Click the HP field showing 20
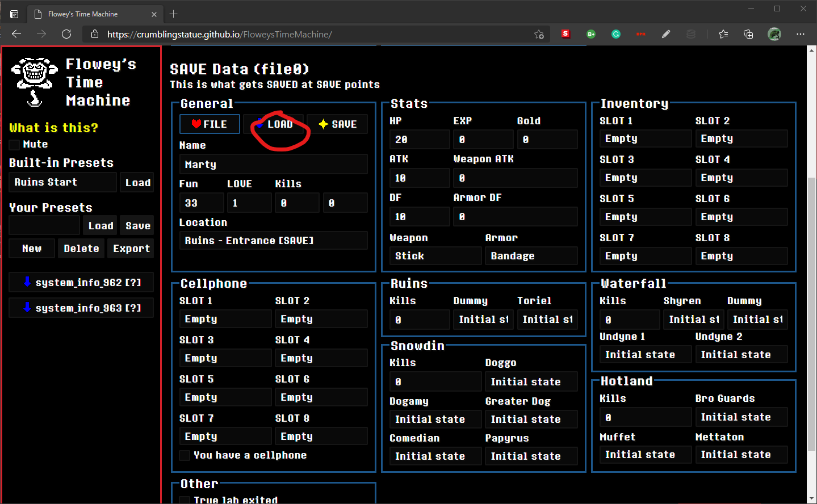 420,140
